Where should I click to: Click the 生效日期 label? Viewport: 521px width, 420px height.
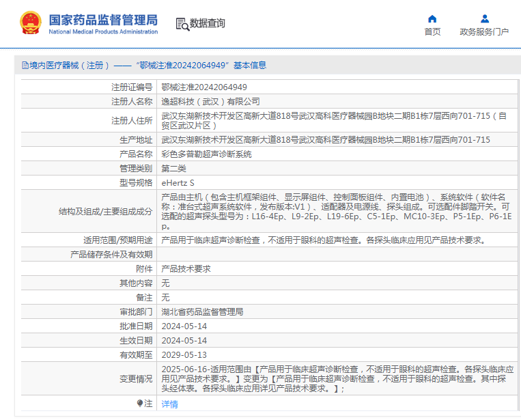136,341
